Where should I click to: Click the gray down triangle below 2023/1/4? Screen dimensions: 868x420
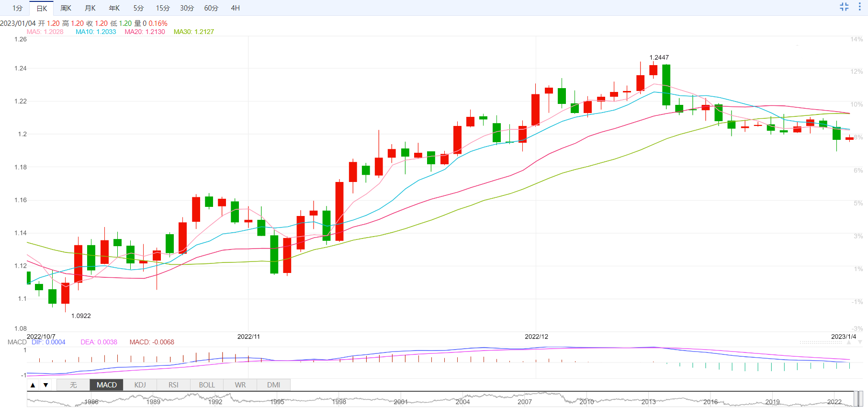pyautogui.click(x=860, y=342)
